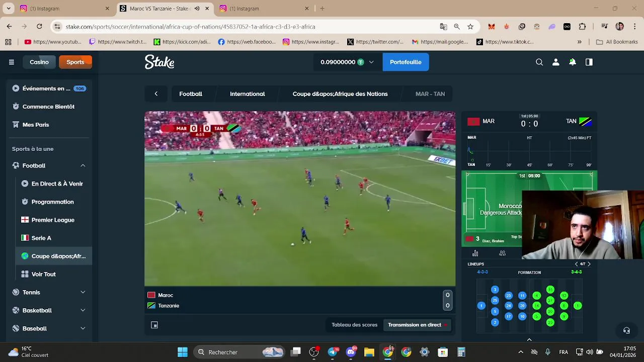644x362 pixels.
Task: Open Chrome tab search dropdown
Action: tap(8, 9)
